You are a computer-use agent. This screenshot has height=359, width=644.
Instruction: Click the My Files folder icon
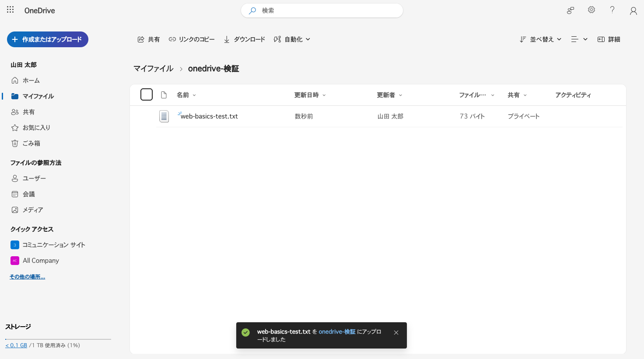pos(15,96)
